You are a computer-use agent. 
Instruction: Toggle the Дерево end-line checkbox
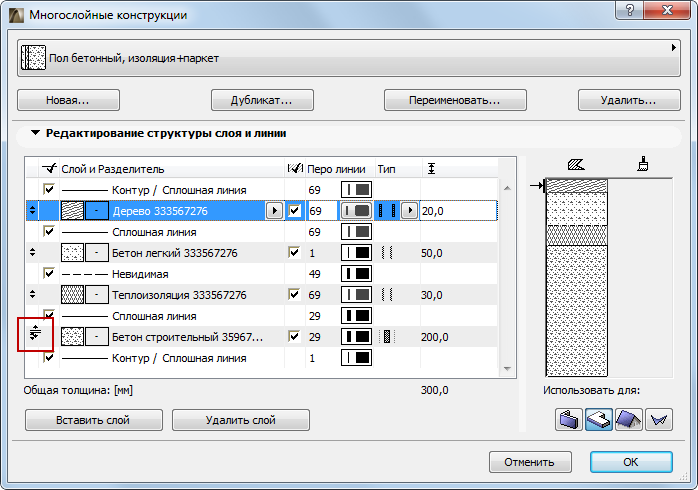tap(294, 211)
